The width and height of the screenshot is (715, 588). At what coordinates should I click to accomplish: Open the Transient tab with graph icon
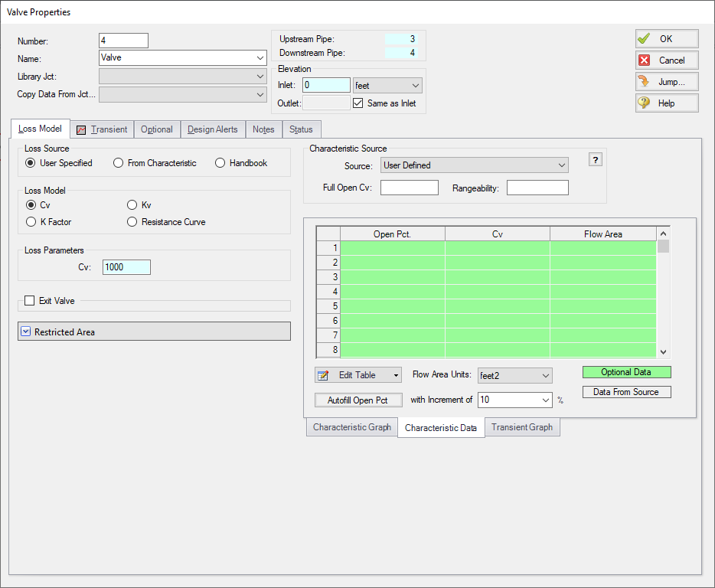(102, 129)
